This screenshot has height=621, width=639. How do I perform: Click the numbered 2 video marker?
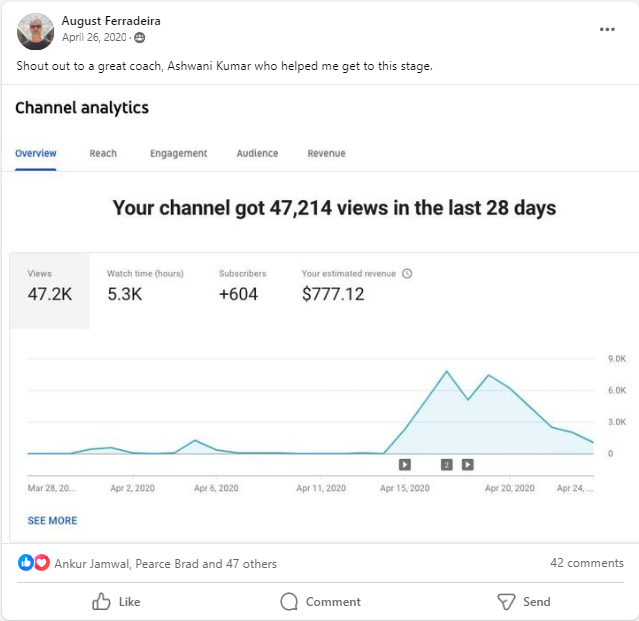tap(446, 464)
